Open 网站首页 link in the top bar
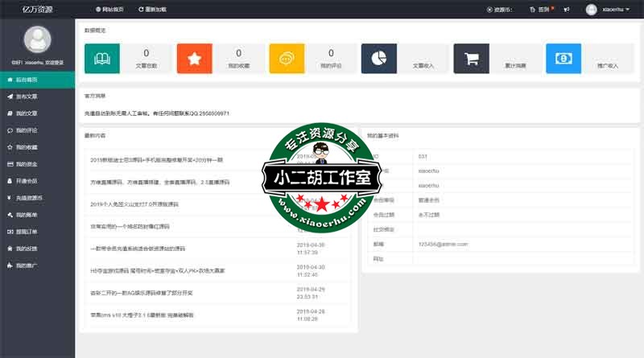The image size is (644, 358). point(109,9)
